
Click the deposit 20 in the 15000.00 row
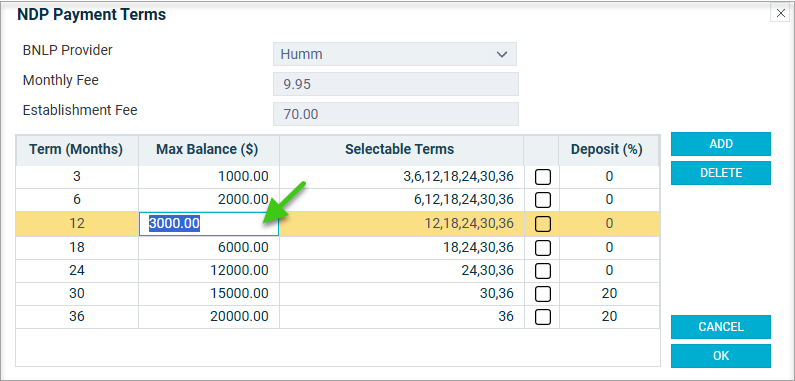tap(608, 294)
